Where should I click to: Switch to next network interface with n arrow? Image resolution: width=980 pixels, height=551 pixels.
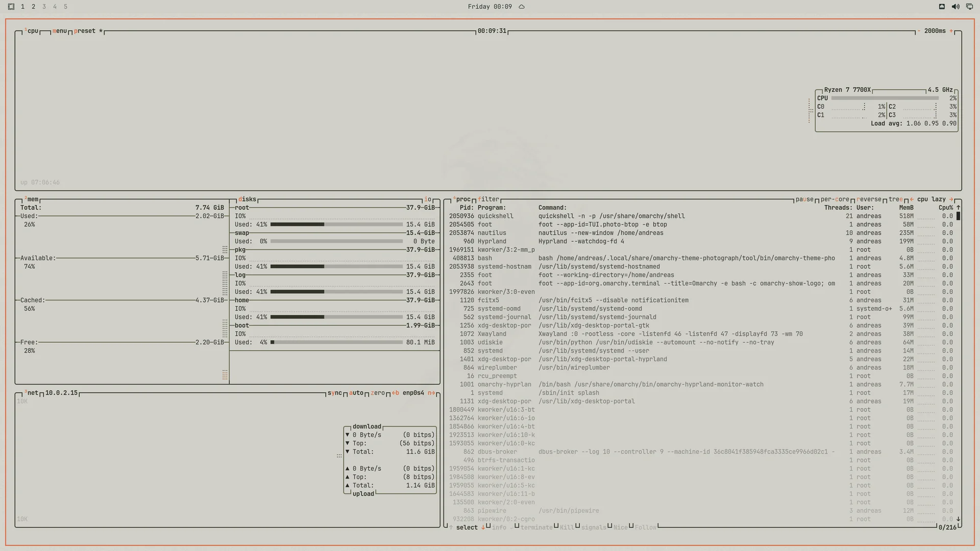[x=431, y=393]
